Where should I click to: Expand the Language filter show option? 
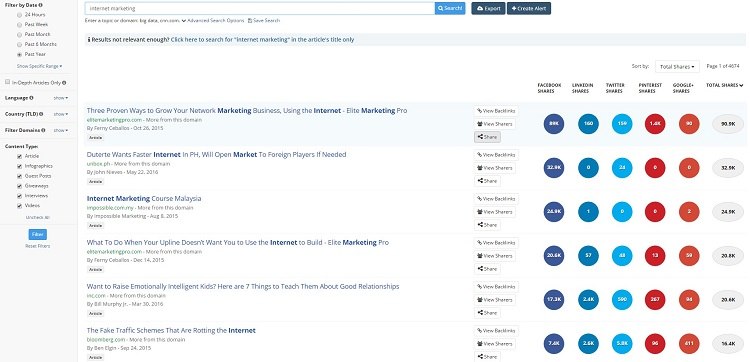tap(60, 98)
